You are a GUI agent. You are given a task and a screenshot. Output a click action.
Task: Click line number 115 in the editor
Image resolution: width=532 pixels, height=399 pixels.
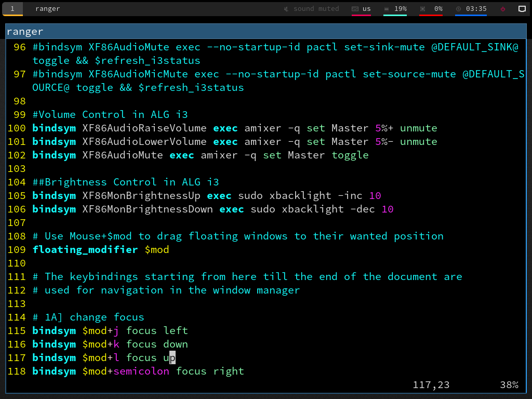click(x=16, y=330)
